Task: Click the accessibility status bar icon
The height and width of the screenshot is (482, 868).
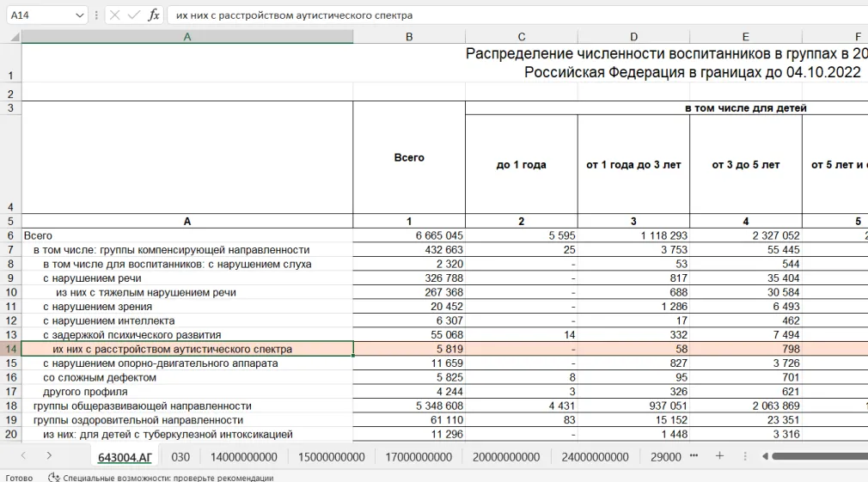Action: 53,477
